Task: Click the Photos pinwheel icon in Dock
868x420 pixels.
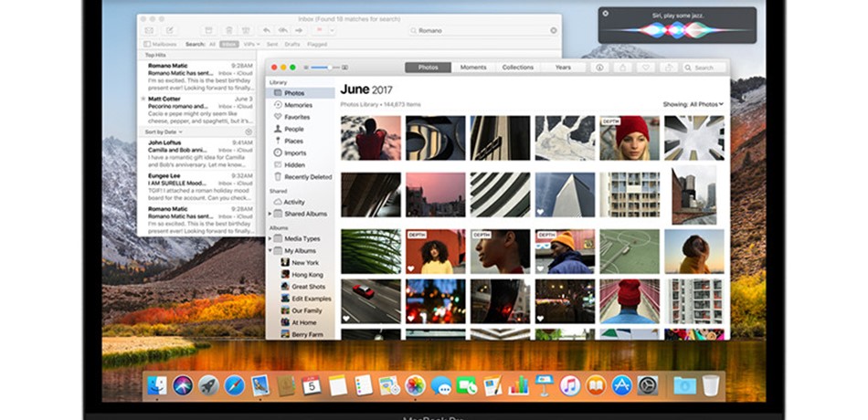Action: point(415,385)
